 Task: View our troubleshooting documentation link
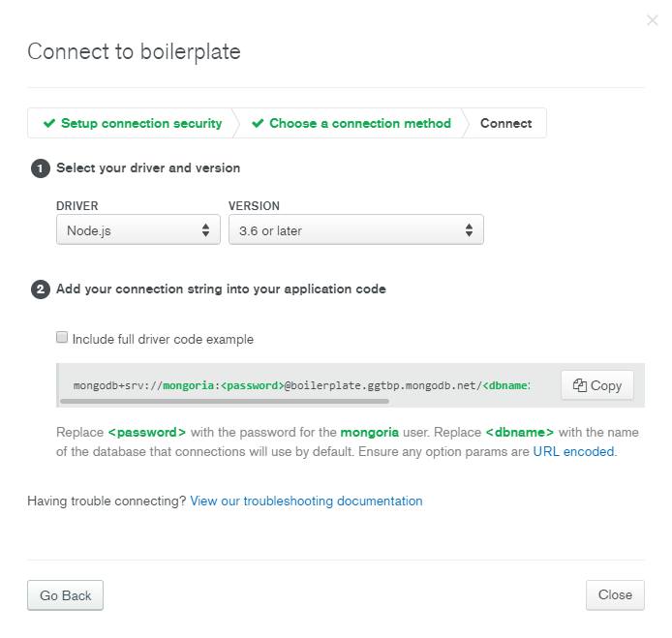306,501
